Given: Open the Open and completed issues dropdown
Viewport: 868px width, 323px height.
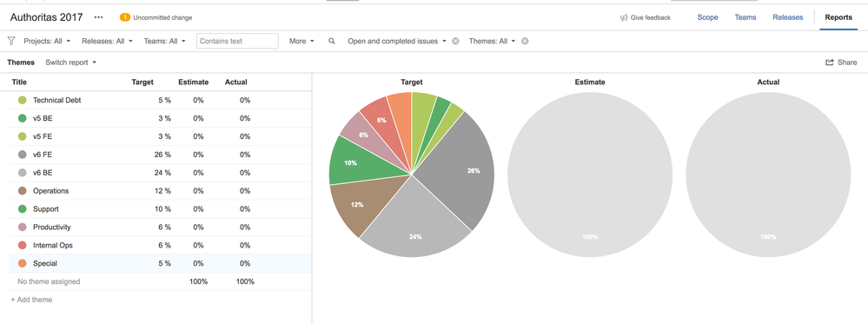Looking at the screenshot, I should pyautogui.click(x=397, y=41).
